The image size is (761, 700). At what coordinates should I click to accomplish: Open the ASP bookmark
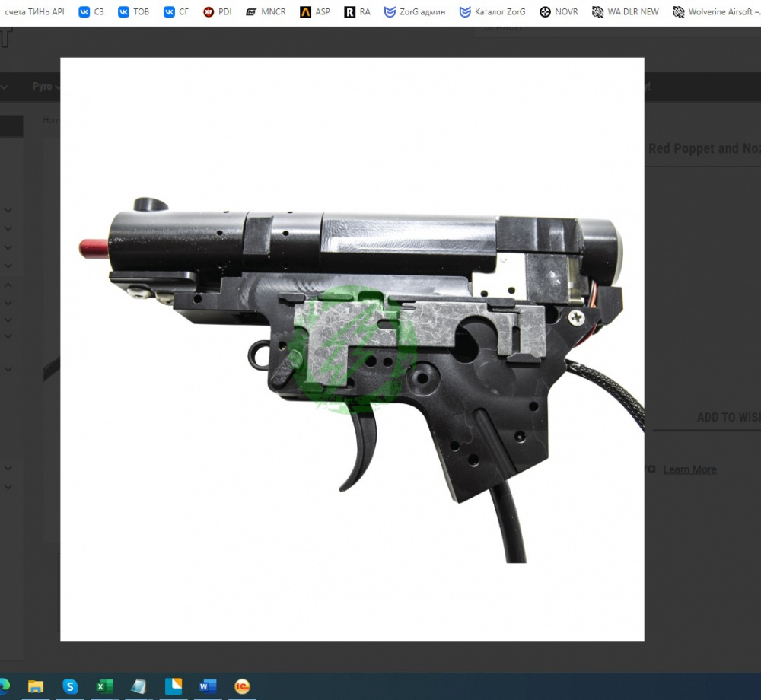(315, 11)
